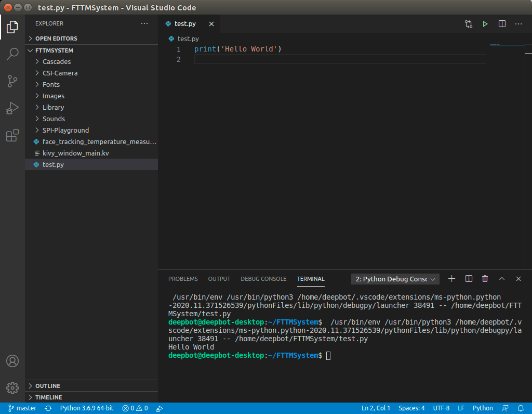Open notifications bell in status bar

[521, 408]
